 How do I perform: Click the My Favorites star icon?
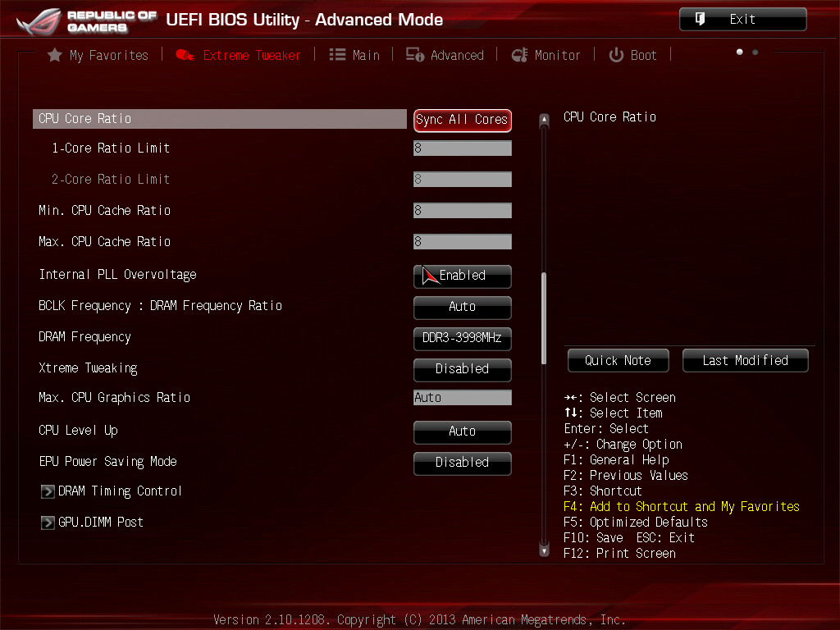(55, 55)
